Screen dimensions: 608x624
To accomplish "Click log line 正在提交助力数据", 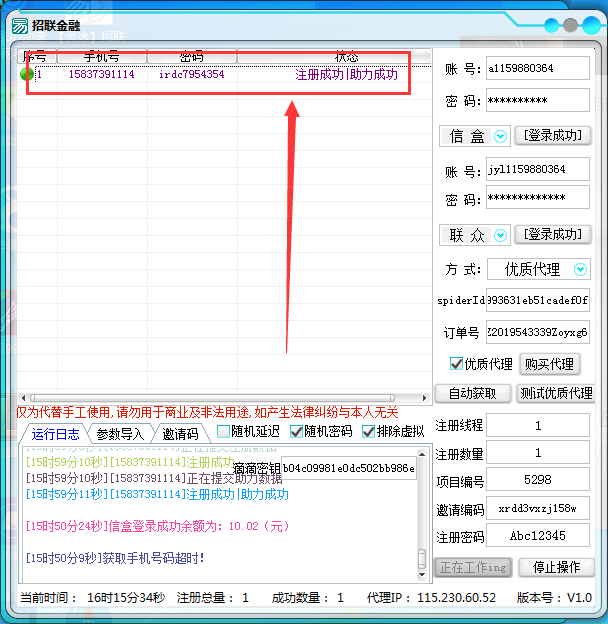I will tap(154, 478).
